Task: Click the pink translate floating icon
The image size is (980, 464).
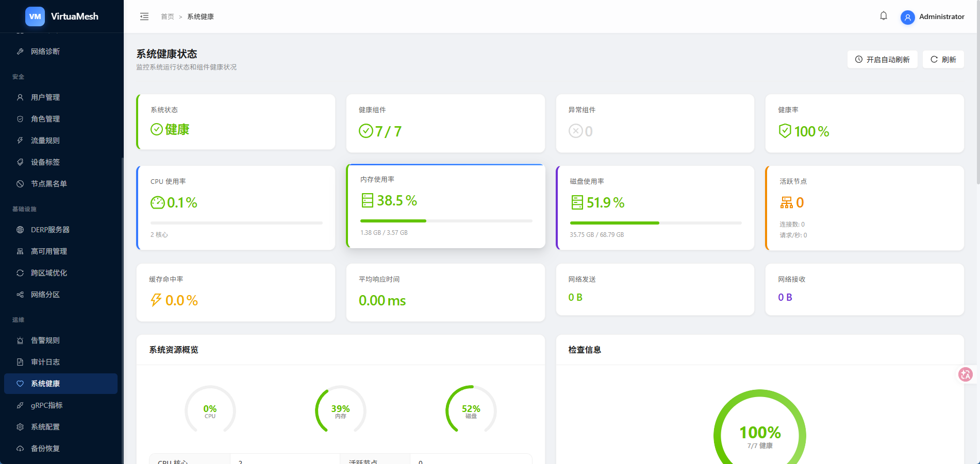Action: [x=966, y=374]
